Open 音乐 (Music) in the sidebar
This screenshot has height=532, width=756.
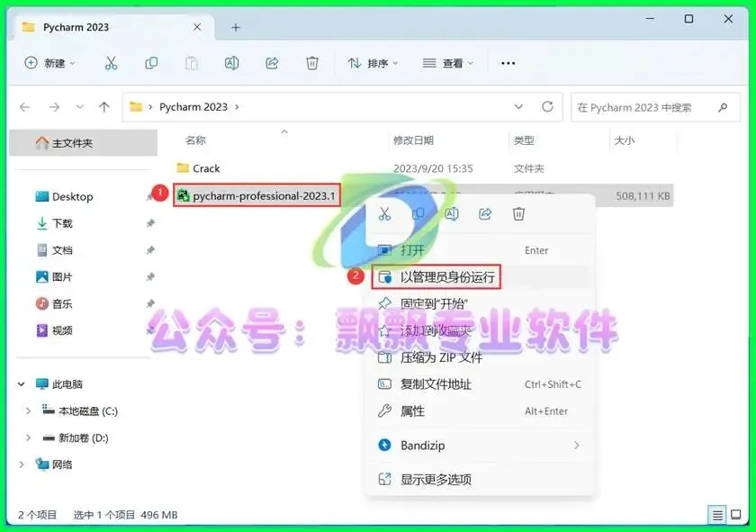62,304
